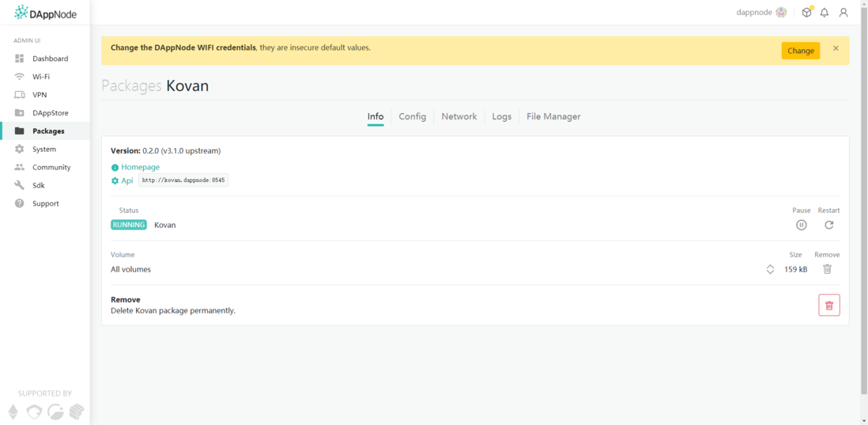868x425 pixels.
Task: Open the user profile icon
Action: (x=843, y=13)
